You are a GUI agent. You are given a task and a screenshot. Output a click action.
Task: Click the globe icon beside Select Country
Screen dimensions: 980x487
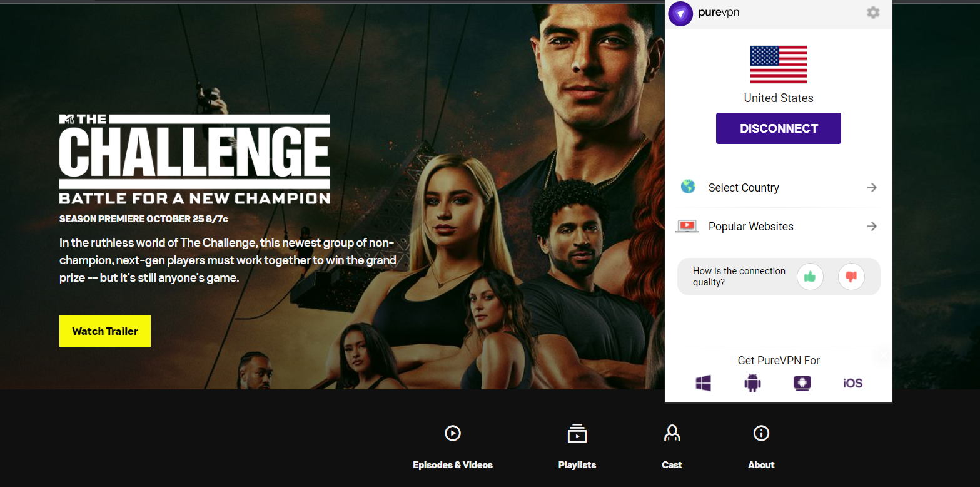688,187
